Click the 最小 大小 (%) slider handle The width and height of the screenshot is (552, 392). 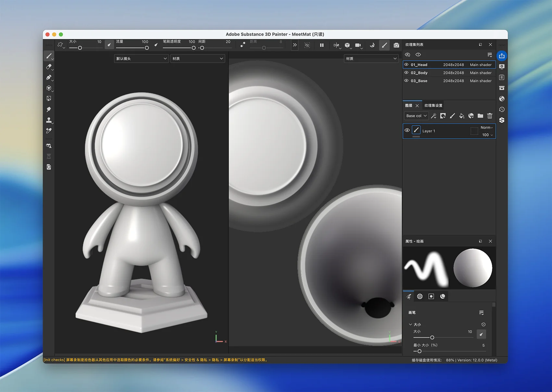point(420,351)
